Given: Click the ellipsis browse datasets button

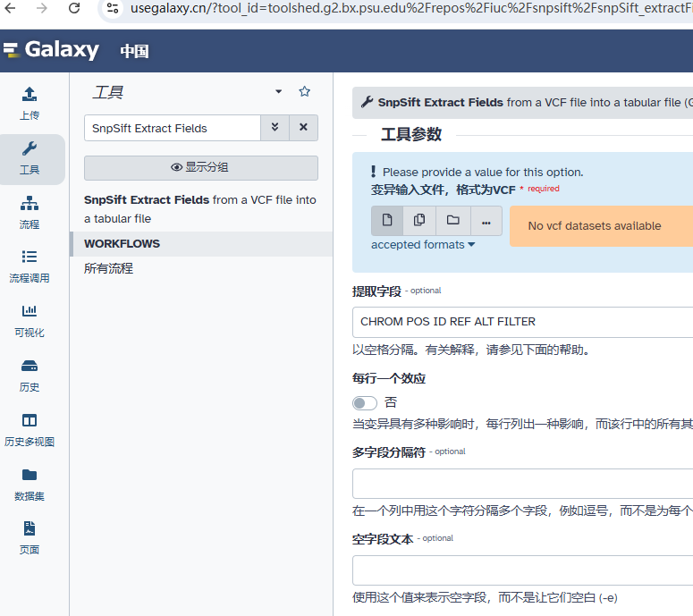Looking at the screenshot, I should 486,220.
